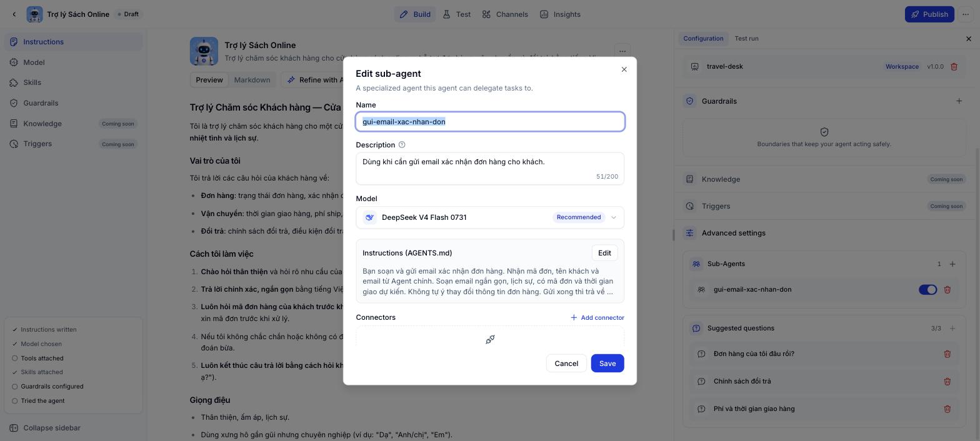The image size is (980, 441).
Task: Collapse the Advanced settings section
Action: [733, 233]
